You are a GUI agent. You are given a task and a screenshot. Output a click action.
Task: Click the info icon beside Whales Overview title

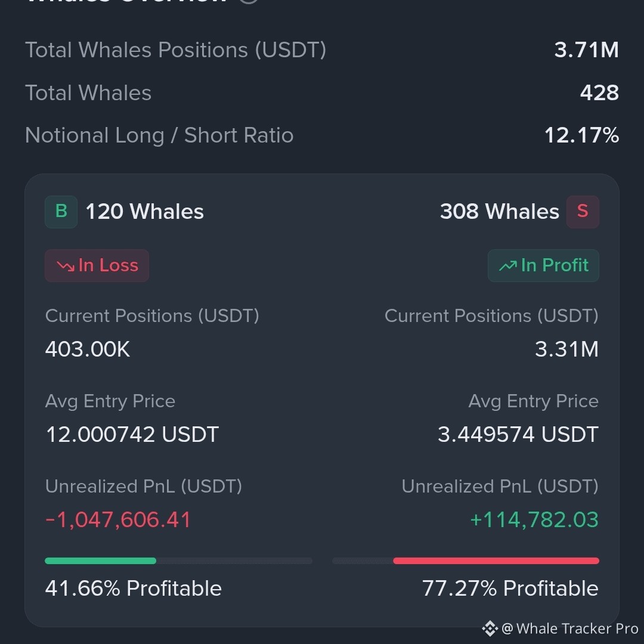point(249,1)
